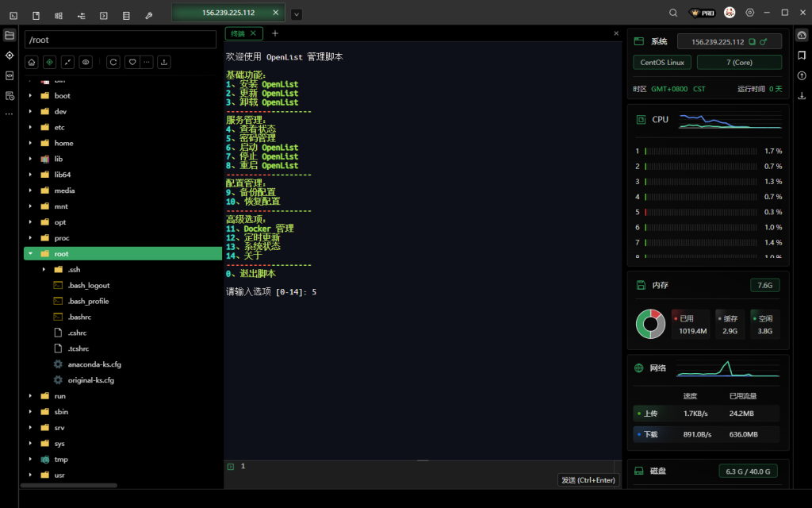
Task: Open the wrench tools icon in top bar
Action: click(x=149, y=14)
